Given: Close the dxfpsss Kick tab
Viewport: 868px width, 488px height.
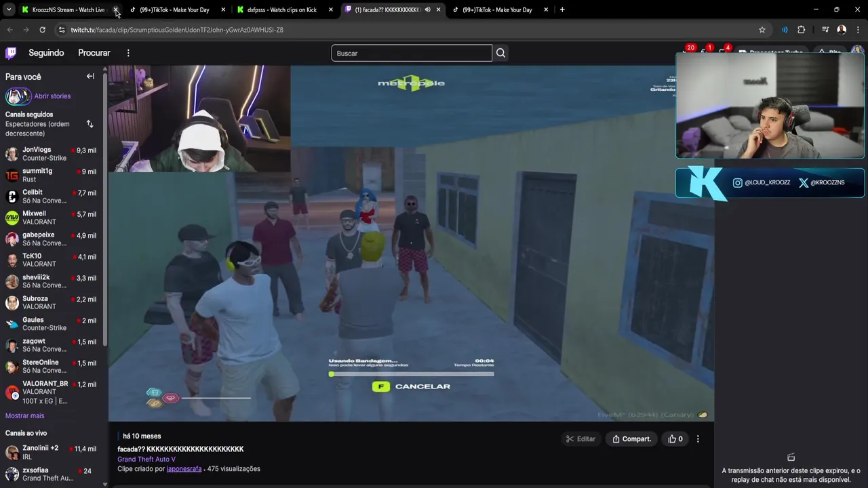Looking at the screenshot, I should 331,9.
